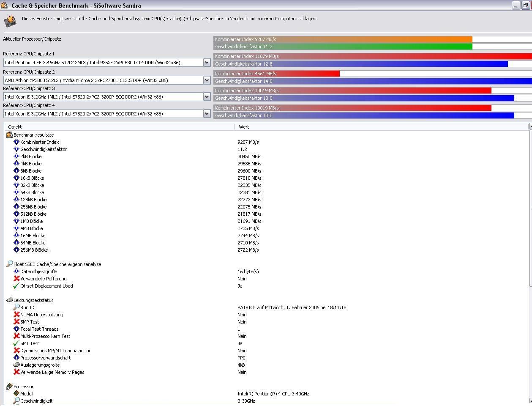Click the Run ID magnifier icon
The height and width of the screenshot is (406, 532).
point(16,307)
